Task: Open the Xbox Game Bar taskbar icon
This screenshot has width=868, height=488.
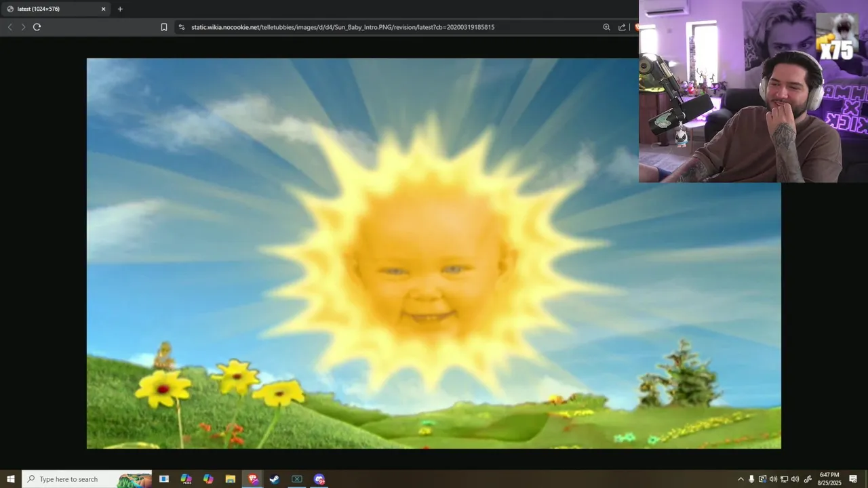Action: pos(297,479)
